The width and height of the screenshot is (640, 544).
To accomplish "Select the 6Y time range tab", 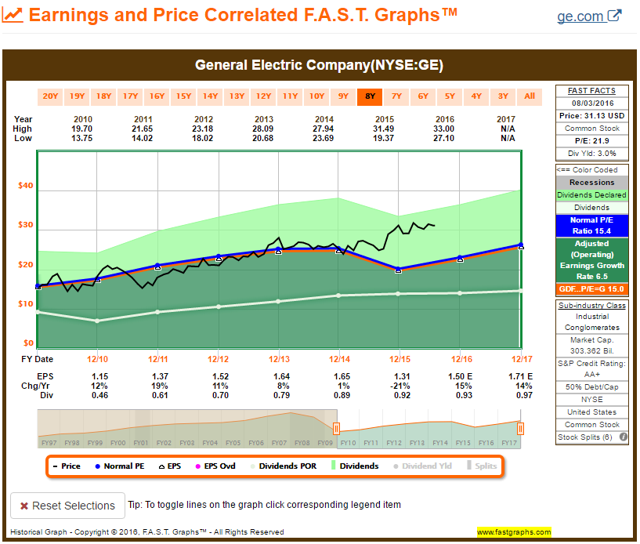I will coord(423,97).
